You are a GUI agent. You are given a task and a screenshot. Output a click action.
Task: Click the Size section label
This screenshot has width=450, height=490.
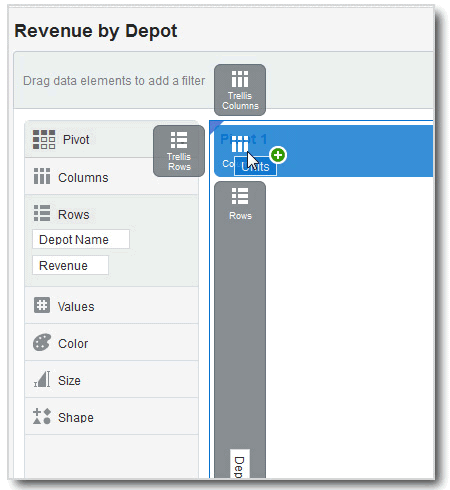pos(69,381)
